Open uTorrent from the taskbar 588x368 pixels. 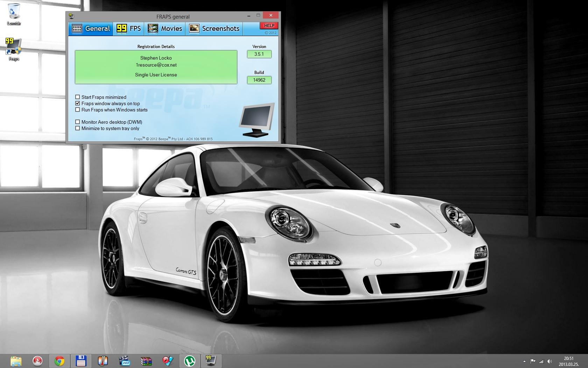tap(190, 361)
